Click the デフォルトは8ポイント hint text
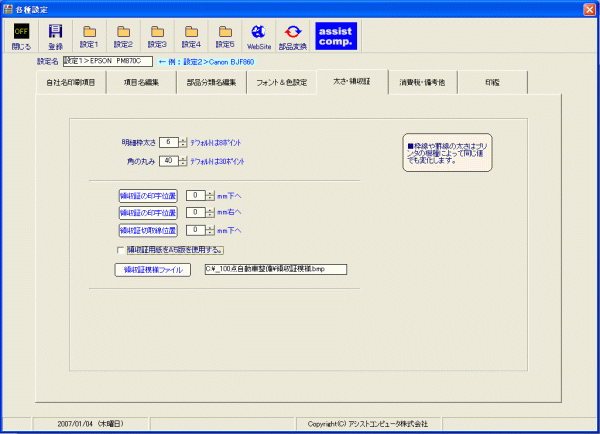 [x=216, y=143]
